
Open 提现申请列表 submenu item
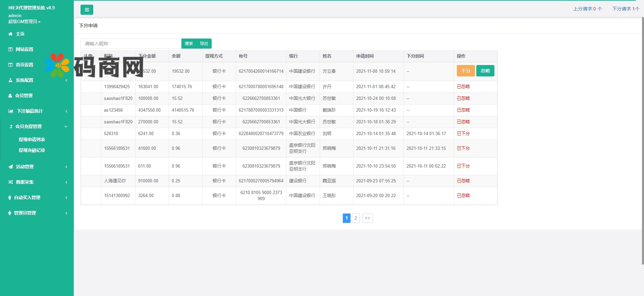pos(32,139)
